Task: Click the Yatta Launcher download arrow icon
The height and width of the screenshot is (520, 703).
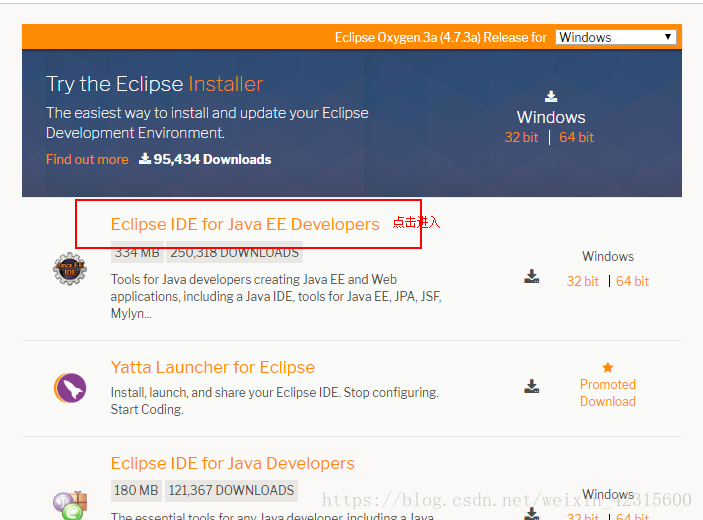Action: pyautogui.click(x=532, y=386)
